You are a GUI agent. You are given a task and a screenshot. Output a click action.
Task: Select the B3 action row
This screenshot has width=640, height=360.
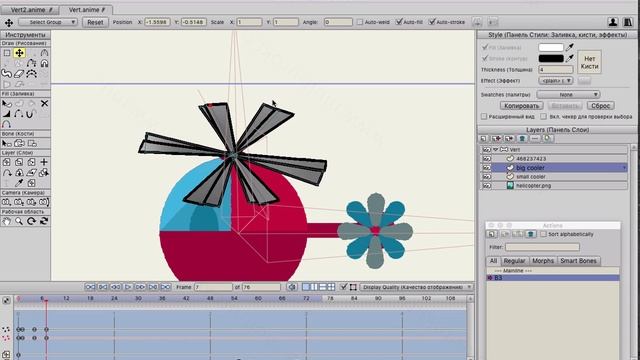[553, 278]
